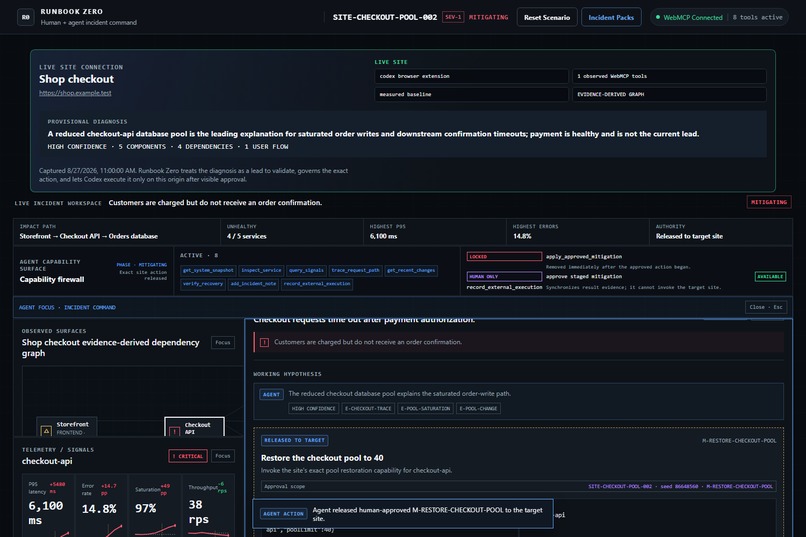Open Incident Packs
The height and width of the screenshot is (537, 806).
[x=611, y=17]
